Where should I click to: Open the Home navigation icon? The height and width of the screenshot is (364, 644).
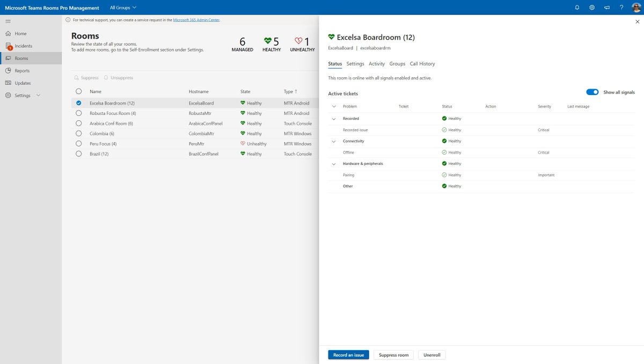8,33
